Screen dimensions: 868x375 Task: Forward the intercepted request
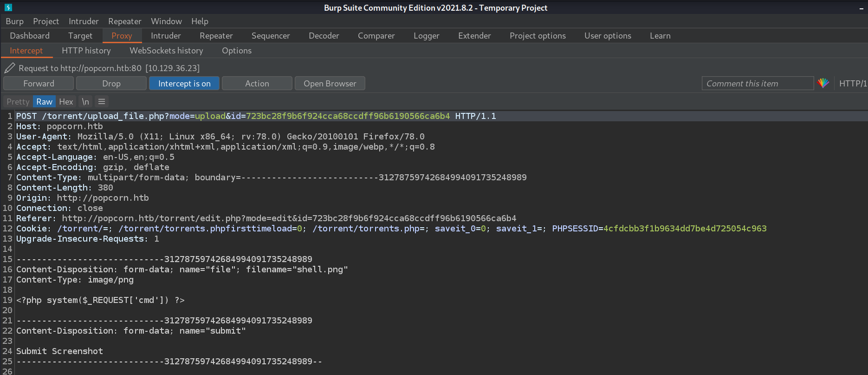39,84
